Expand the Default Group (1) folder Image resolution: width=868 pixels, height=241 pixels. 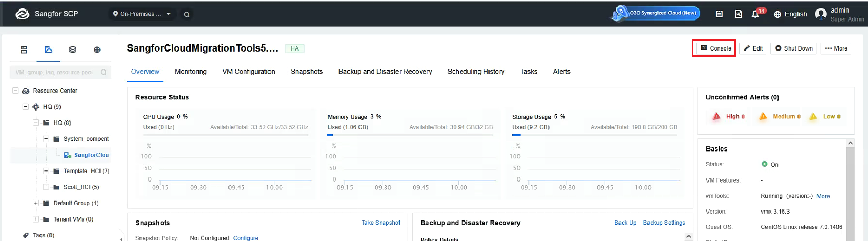pyautogui.click(x=36, y=203)
